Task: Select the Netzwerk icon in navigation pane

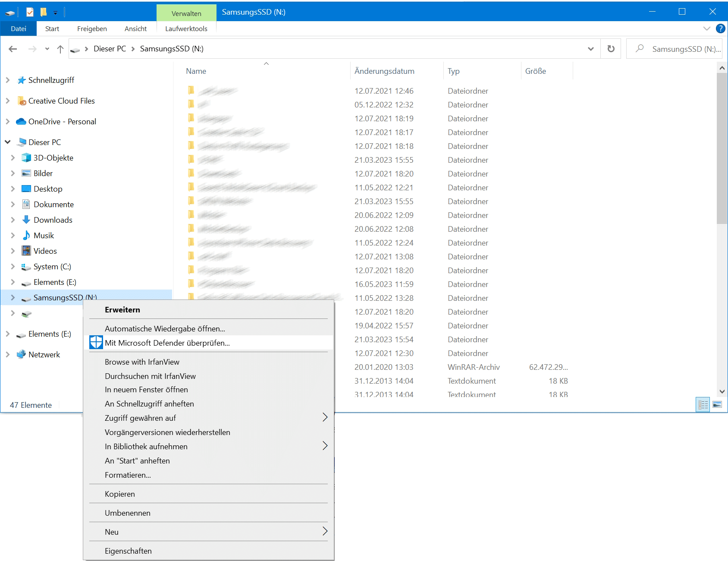Action: [21, 355]
